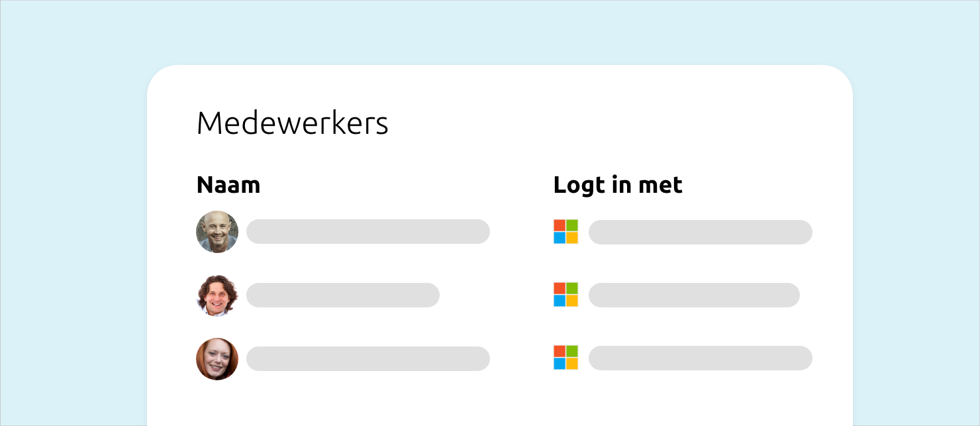The width and height of the screenshot is (980, 426).
Task: Click the Microsoft logo in the first row
Action: (x=565, y=232)
